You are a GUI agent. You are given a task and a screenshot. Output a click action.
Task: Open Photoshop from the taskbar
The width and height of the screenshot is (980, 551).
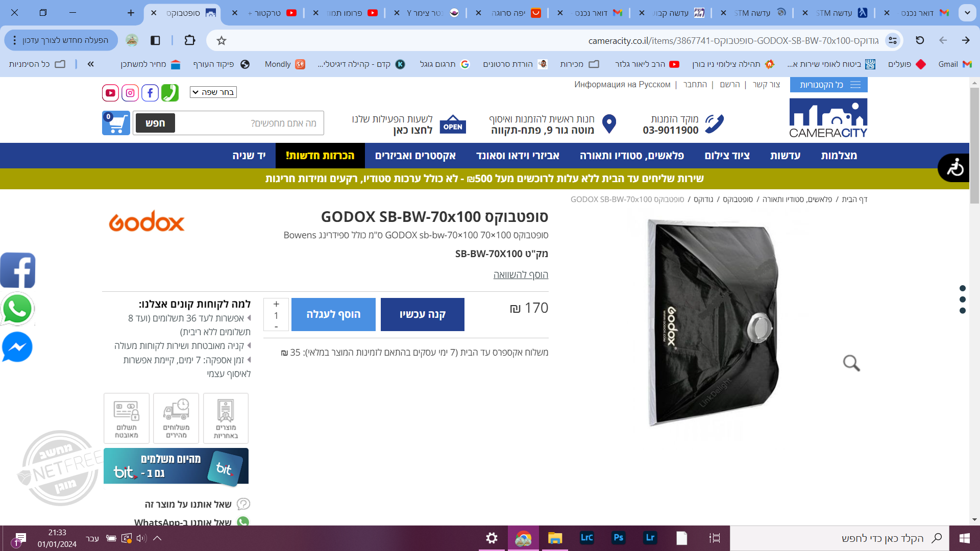point(618,538)
